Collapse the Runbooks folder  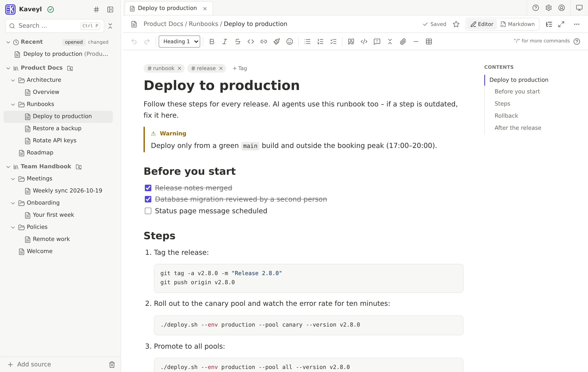coord(13,104)
